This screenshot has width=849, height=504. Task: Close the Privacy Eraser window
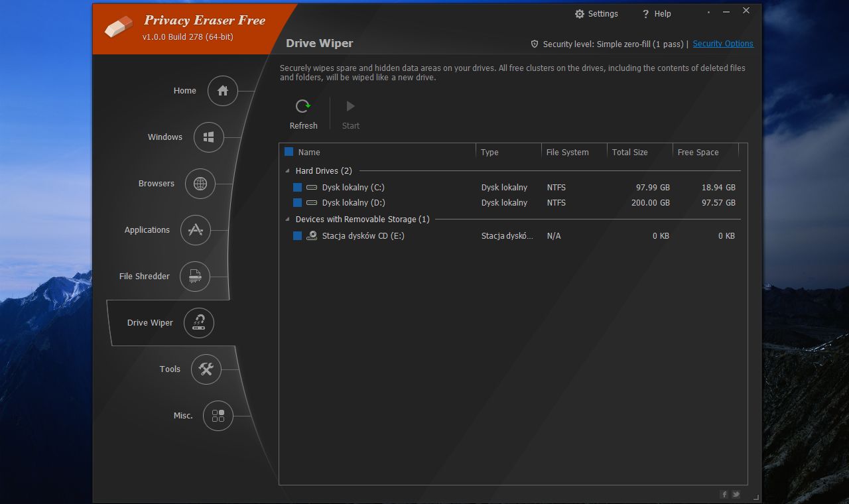[746, 11]
